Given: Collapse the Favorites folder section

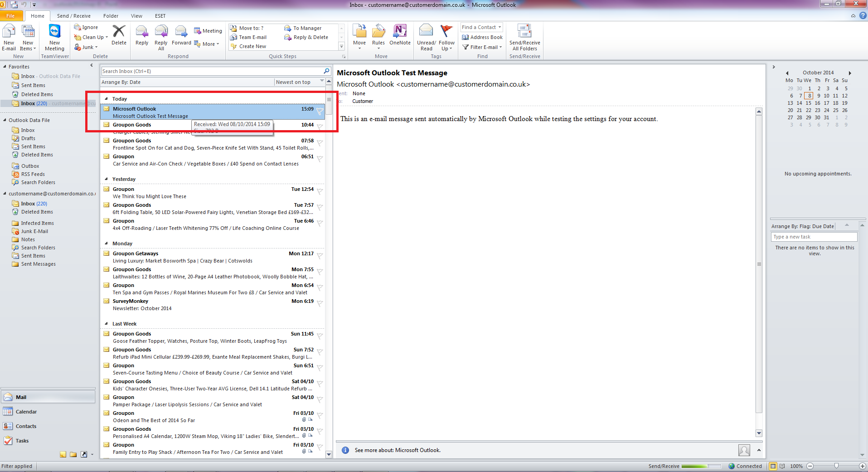Looking at the screenshot, I should [5, 67].
